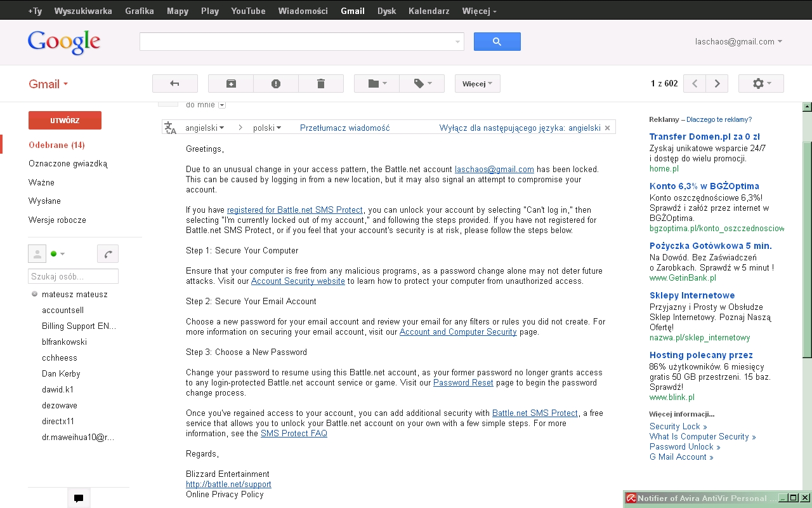Go to Wyszukiwarka in top bar

(83, 11)
